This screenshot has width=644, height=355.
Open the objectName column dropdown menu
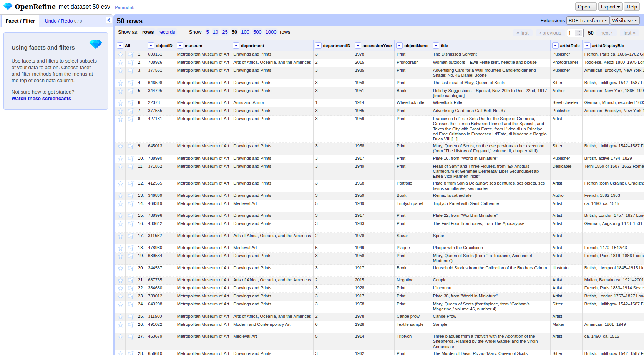coord(400,46)
